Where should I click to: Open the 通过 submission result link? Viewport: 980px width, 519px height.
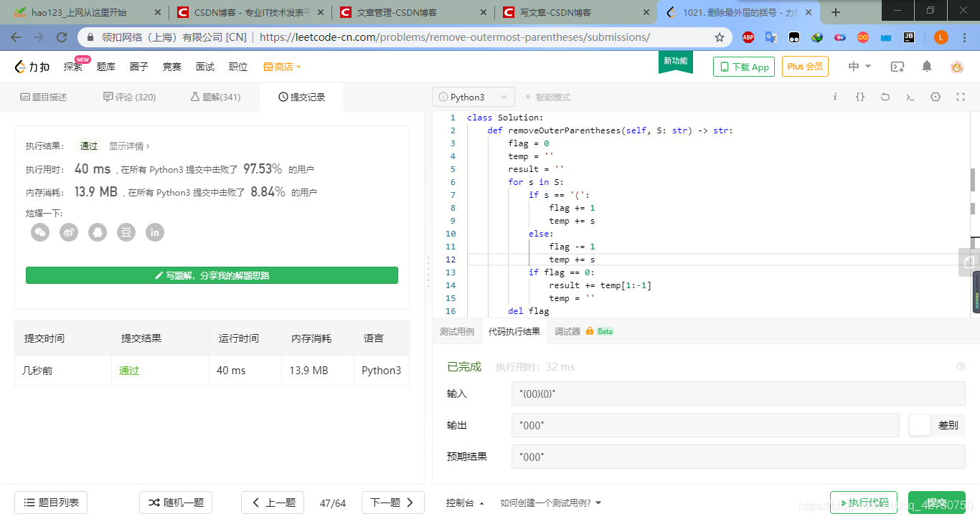point(129,371)
